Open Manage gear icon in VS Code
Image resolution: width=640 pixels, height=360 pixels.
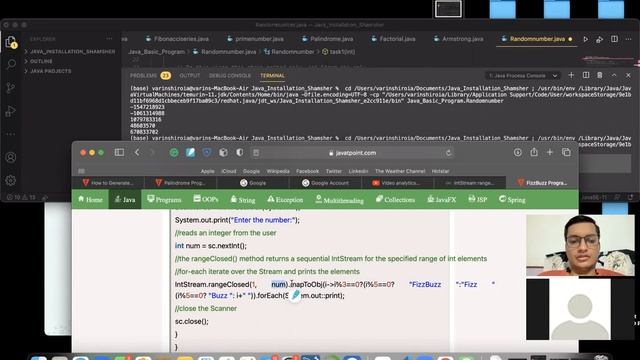tap(11, 180)
